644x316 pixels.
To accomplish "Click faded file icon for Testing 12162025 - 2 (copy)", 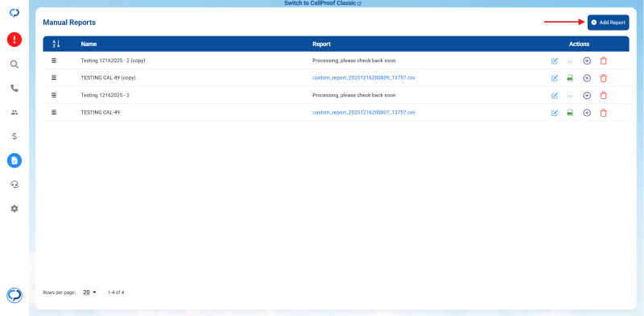I will pyautogui.click(x=570, y=61).
